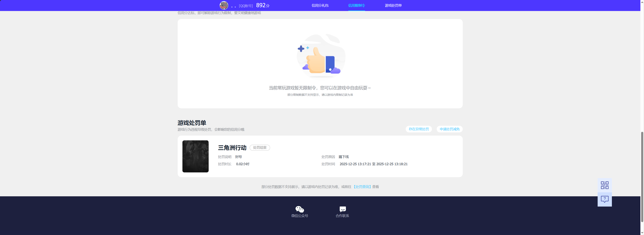Screen dimensions: 644x235
Task: Go to the 游戏处罚单 tab
Action: tap(393, 6)
